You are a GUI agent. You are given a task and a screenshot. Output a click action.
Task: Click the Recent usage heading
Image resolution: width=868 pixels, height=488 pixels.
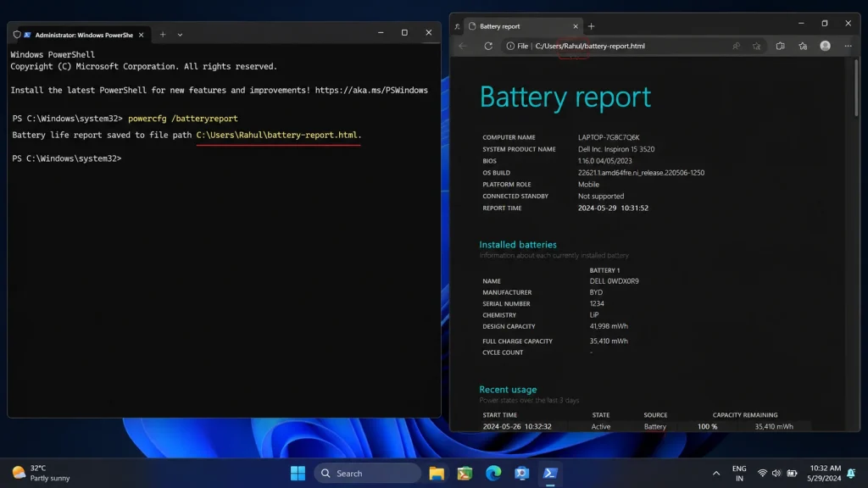click(508, 390)
